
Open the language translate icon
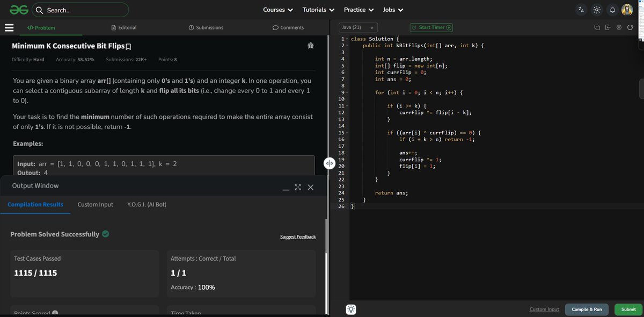[581, 10]
